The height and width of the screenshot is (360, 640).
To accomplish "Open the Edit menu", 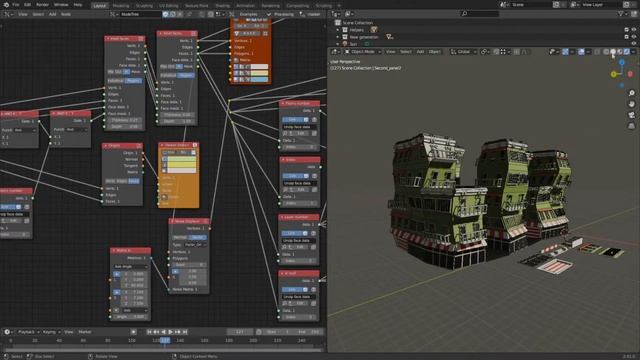I will (x=27, y=5).
